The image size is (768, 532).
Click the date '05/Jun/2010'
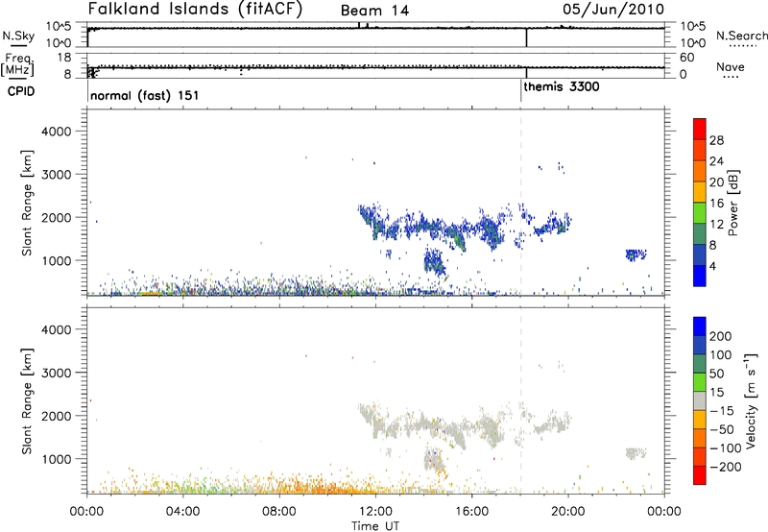[x=613, y=10]
